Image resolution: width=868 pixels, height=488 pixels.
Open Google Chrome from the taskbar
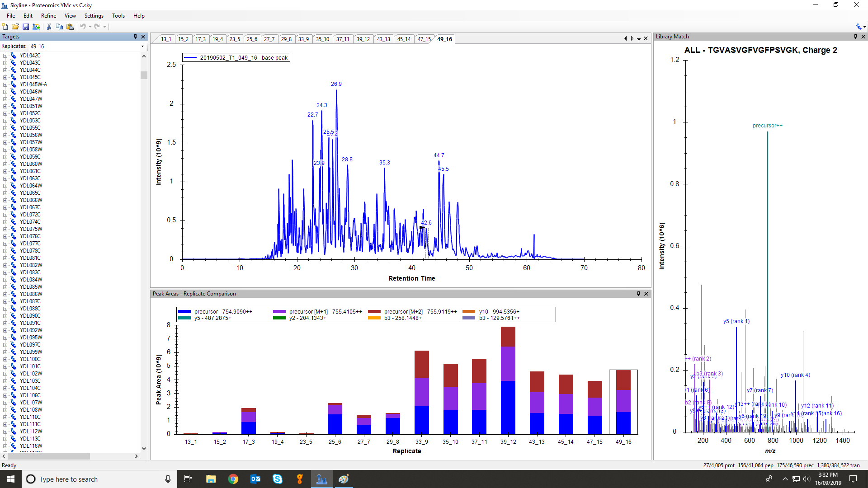[x=233, y=479]
